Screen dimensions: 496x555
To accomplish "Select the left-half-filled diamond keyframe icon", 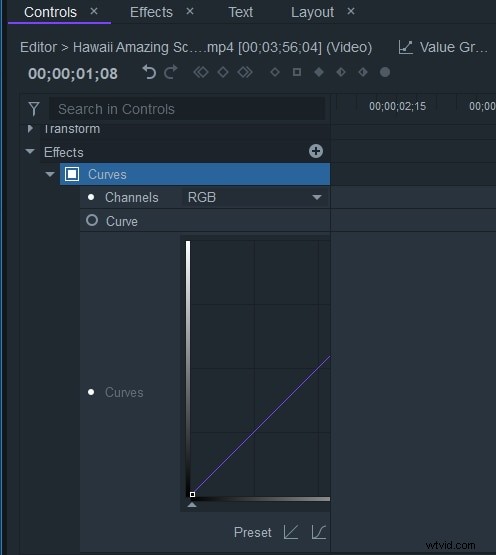I will [341, 72].
